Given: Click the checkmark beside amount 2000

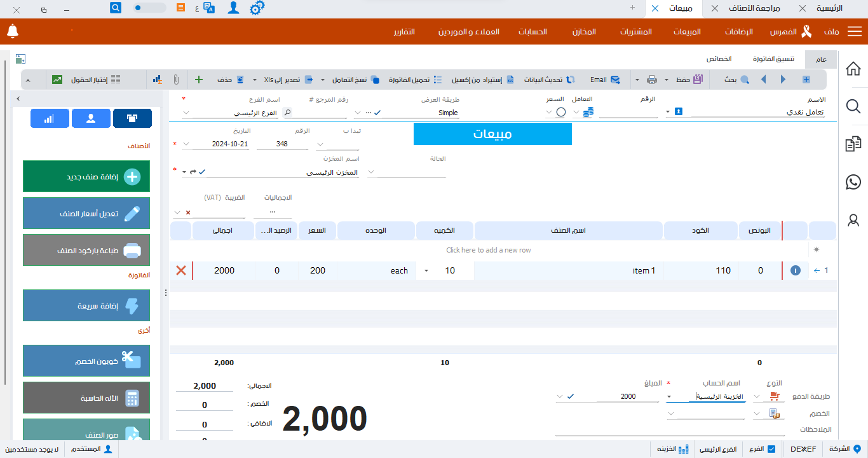Looking at the screenshot, I should [571, 396].
